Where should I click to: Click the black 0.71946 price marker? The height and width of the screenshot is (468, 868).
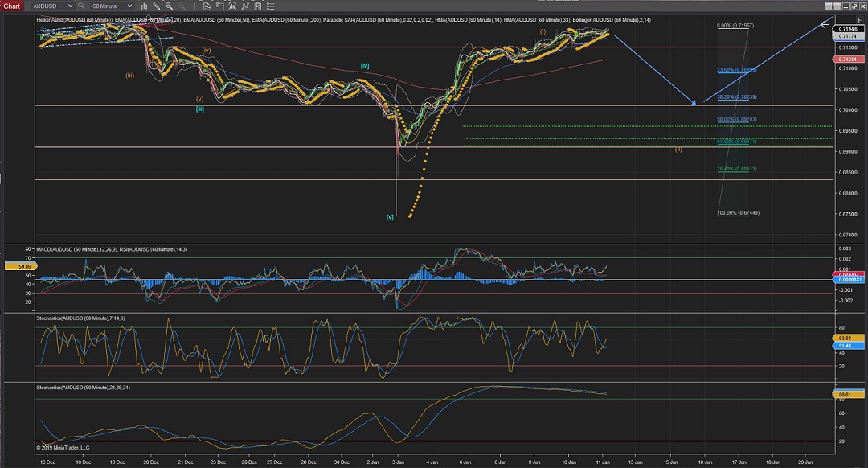tap(848, 29)
